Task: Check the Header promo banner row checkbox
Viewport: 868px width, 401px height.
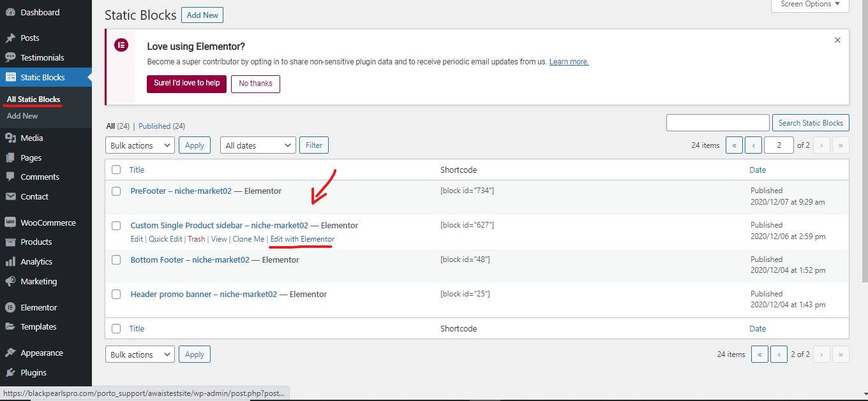Action: pyautogui.click(x=116, y=295)
